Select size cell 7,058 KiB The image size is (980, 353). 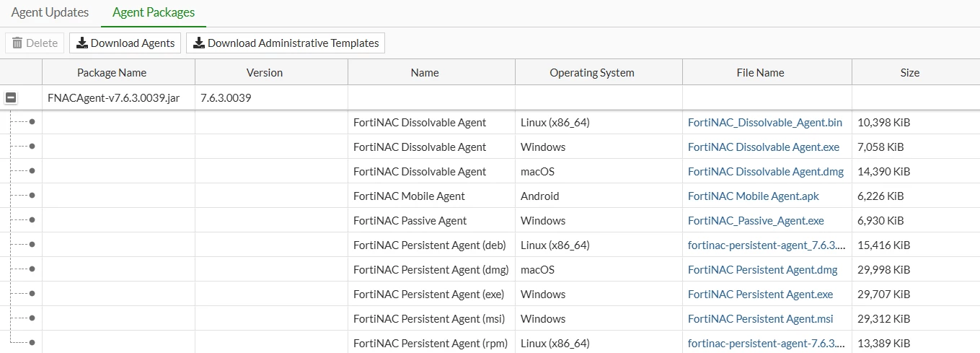coord(880,147)
